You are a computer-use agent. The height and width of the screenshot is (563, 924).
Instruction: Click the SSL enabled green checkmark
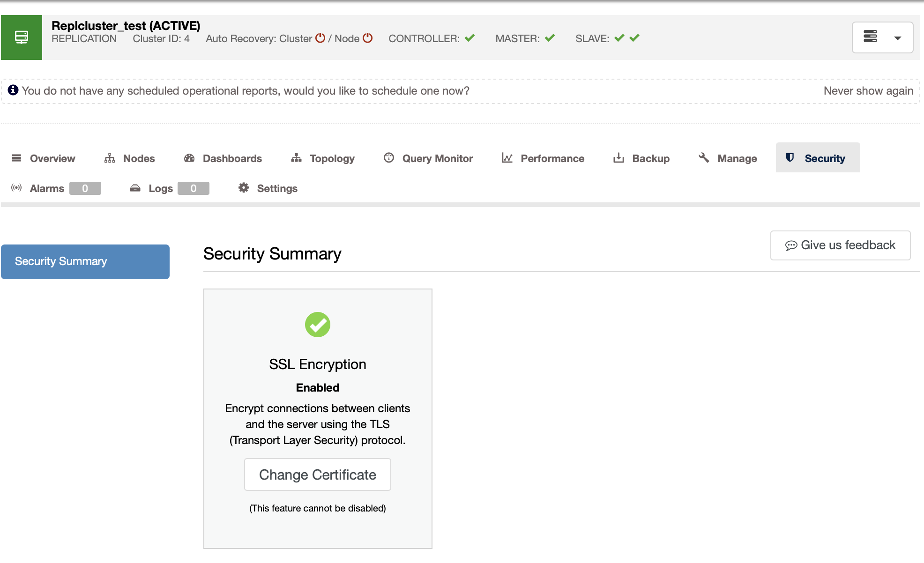point(318,325)
